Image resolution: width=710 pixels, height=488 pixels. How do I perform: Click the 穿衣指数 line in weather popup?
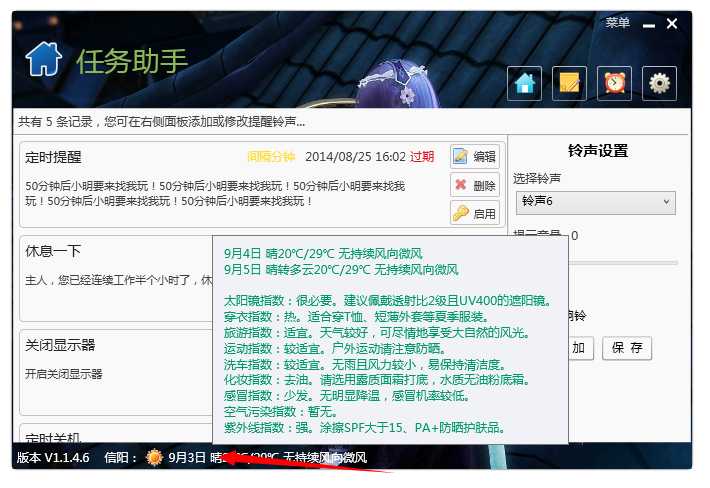click(356, 316)
